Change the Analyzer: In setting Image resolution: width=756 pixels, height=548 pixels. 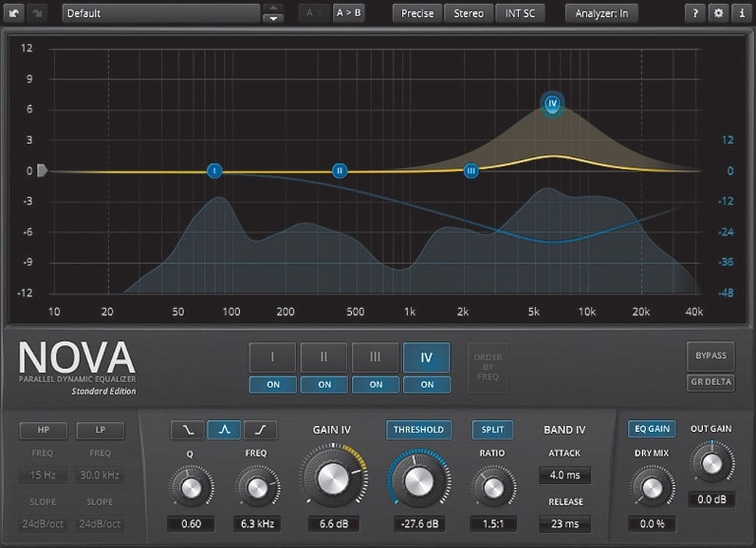click(x=602, y=14)
